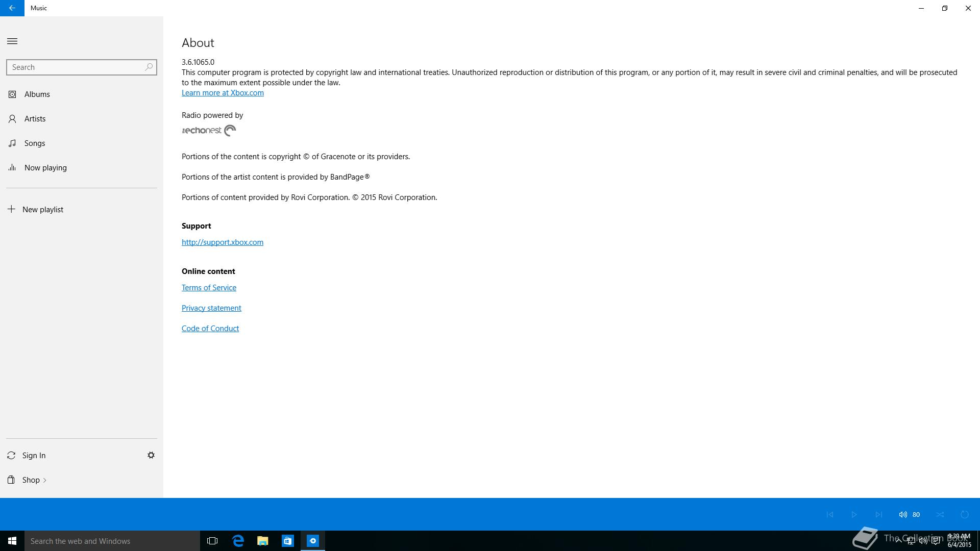Image resolution: width=980 pixels, height=551 pixels.
Task: Create a New playlist
Action: tap(82, 210)
